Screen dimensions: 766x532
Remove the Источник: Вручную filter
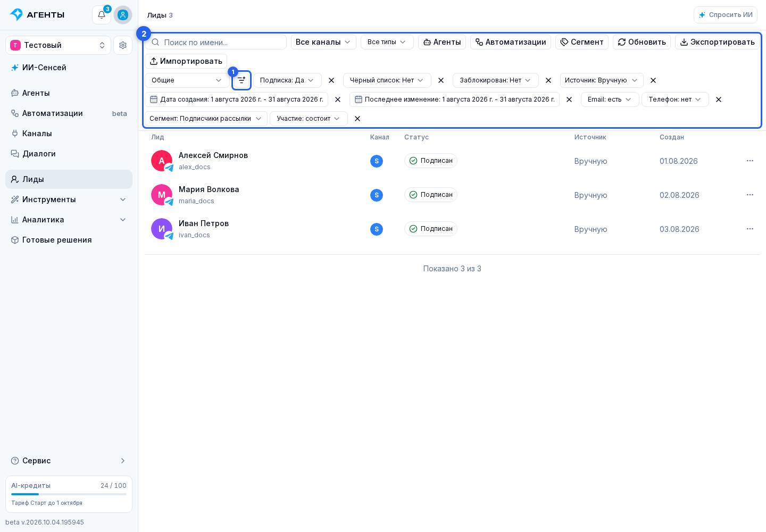pyautogui.click(x=653, y=80)
